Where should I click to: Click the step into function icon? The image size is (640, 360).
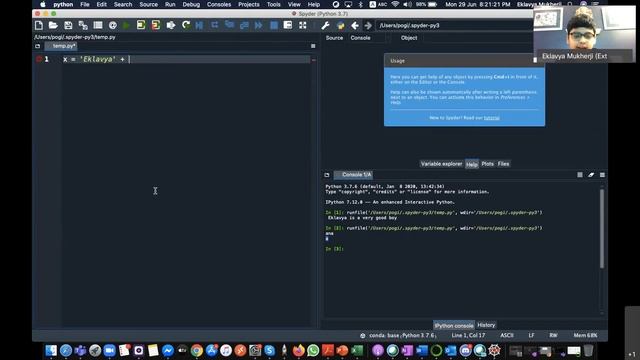pos(229,25)
